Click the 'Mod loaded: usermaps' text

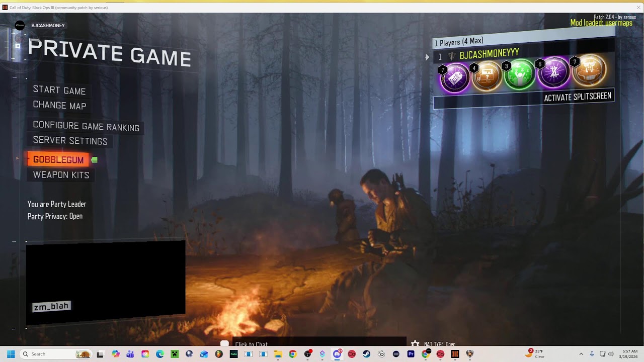pyautogui.click(x=601, y=23)
